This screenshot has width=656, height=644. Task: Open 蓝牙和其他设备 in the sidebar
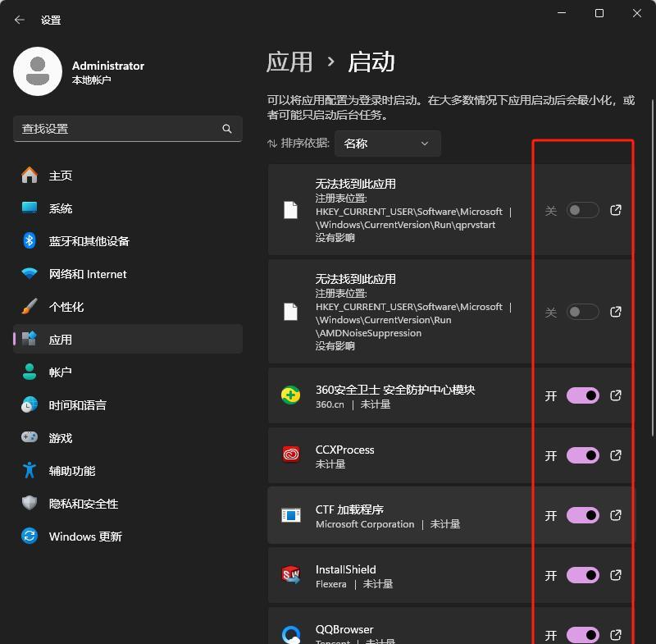tap(89, 241)
